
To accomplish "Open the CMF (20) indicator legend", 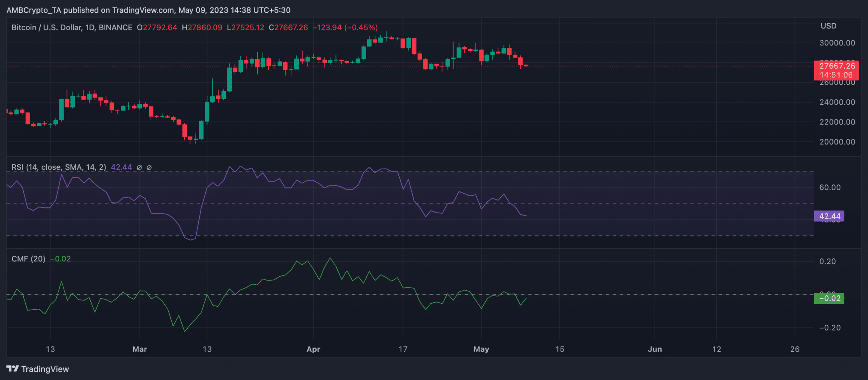I will (x=28, y=259).
